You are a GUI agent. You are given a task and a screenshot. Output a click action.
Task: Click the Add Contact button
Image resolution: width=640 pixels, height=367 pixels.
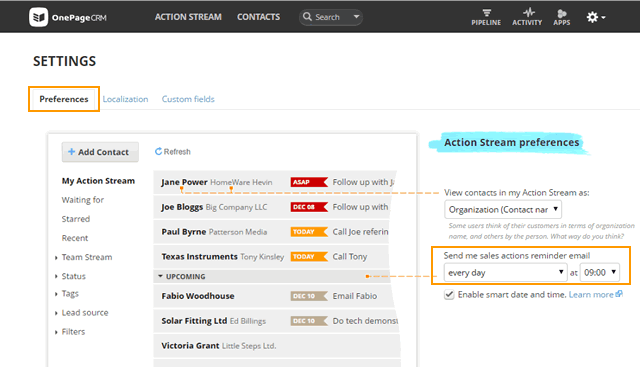tap(100, 152)
